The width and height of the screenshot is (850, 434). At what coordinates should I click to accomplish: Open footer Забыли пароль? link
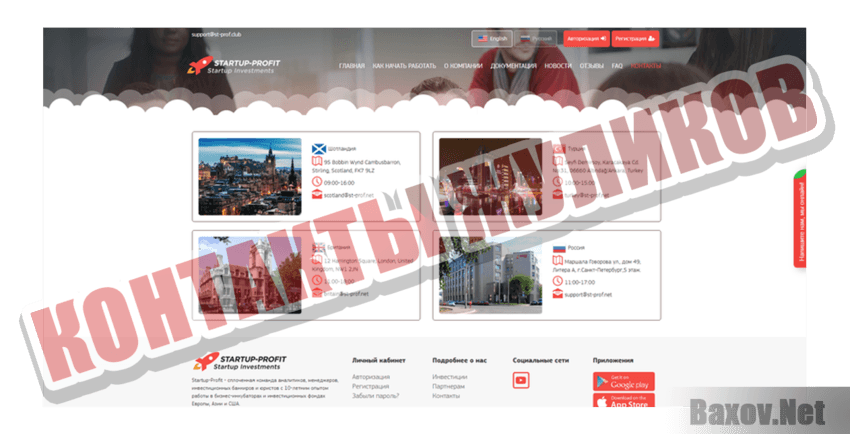coord(376,396)
